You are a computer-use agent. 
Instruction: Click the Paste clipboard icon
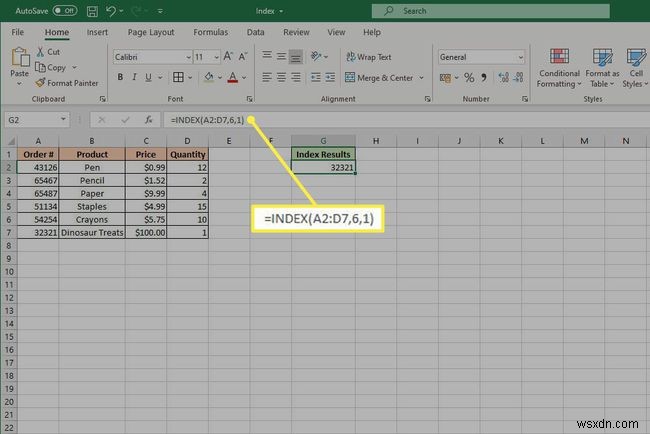20,57
